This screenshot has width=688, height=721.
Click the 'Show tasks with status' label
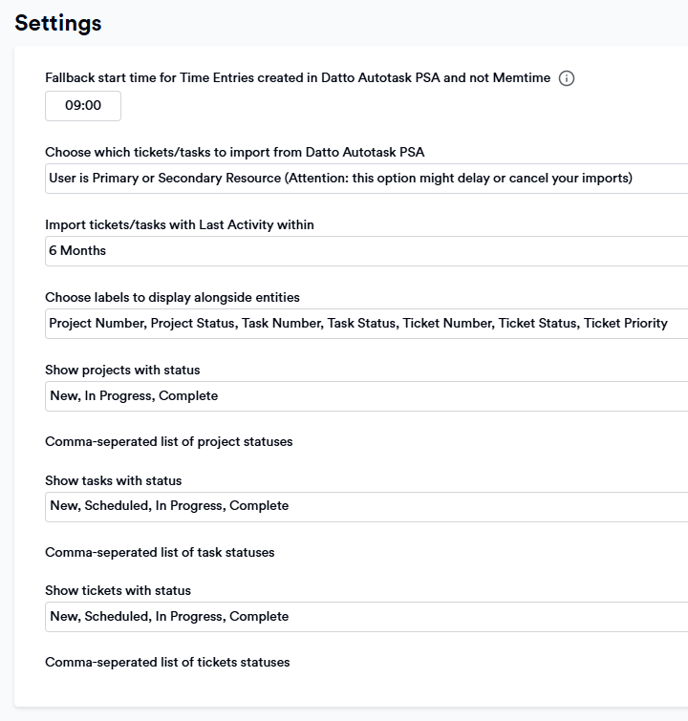point(113,481)
